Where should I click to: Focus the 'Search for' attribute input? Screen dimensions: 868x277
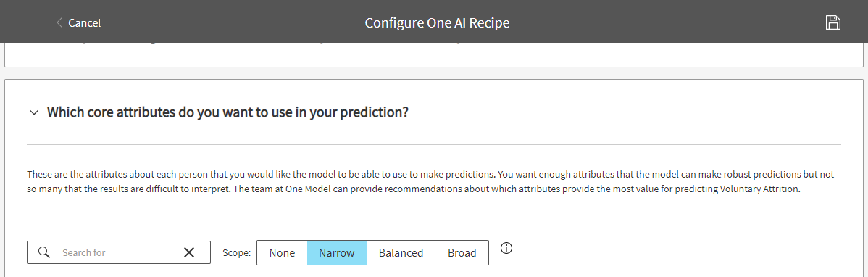coord(119,252)
